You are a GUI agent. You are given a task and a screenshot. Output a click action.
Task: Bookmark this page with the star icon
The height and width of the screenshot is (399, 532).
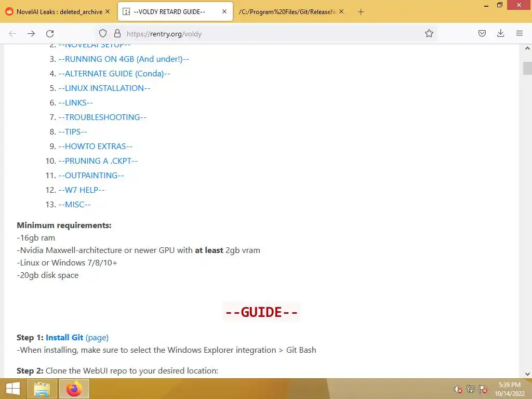[429, 33]
